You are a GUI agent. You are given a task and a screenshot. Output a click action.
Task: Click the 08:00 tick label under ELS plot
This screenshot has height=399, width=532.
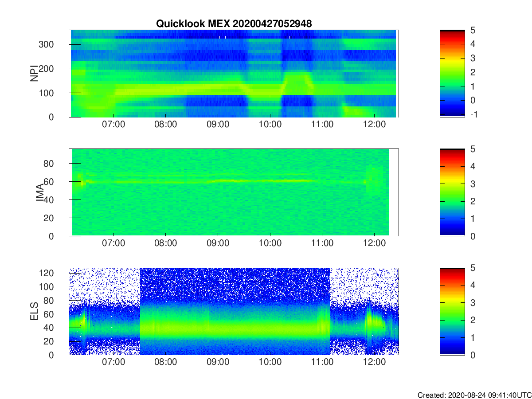point(166,362)
